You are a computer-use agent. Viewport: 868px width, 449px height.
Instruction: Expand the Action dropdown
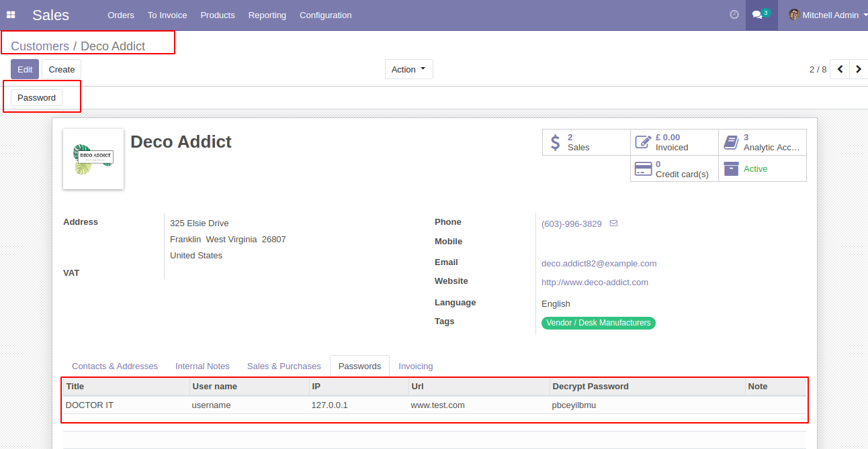[x=408, y=69]
